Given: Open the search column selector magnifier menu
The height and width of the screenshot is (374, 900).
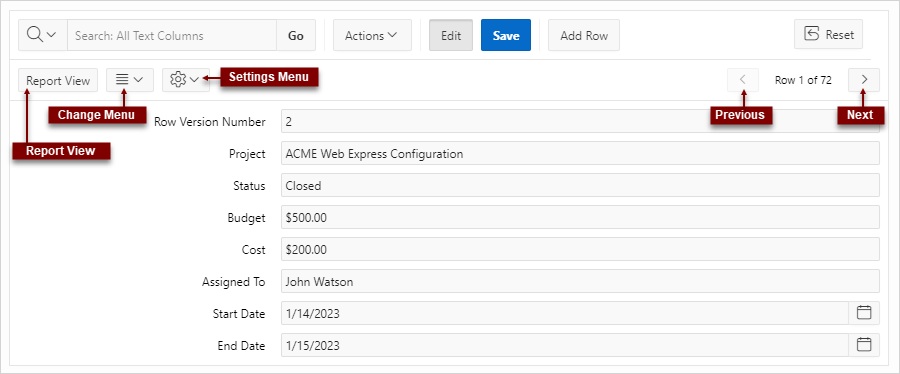Looking at the screenshot, I should [x=43, y=35].
